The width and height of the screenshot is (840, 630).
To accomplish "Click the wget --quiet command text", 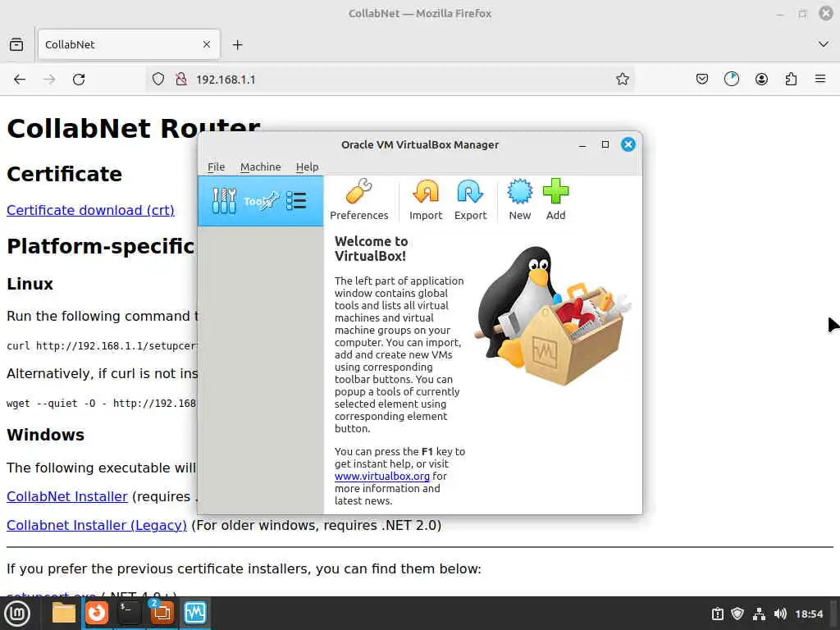I will click(x=101, y=403).
